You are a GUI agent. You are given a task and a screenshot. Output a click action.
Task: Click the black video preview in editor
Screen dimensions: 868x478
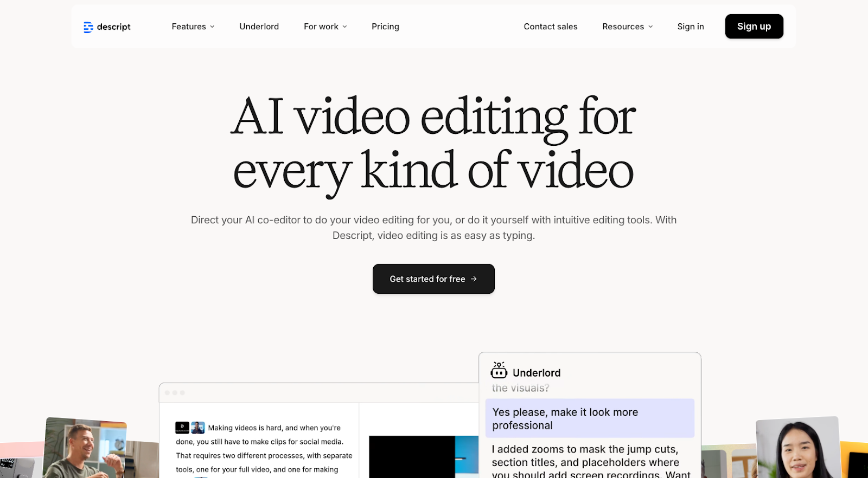412,457
